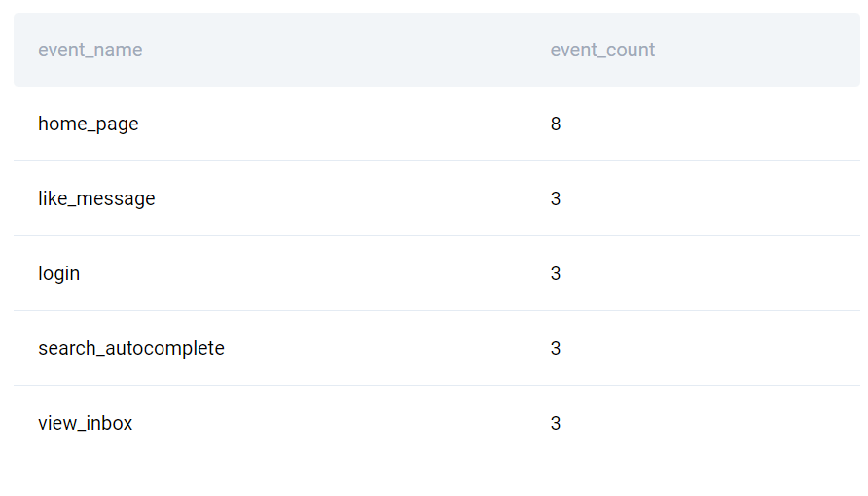Click empty space between home_page and its count

pyautogui.click(x=344, y=124)
